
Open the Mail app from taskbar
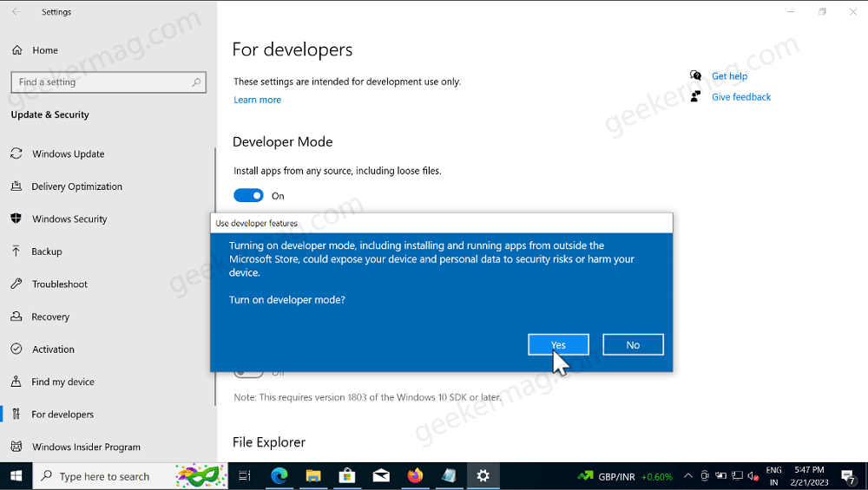tap(381, 475)
